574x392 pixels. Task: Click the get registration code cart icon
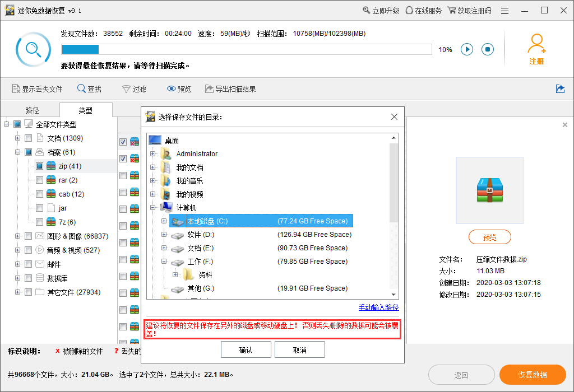tap(452, 10)
